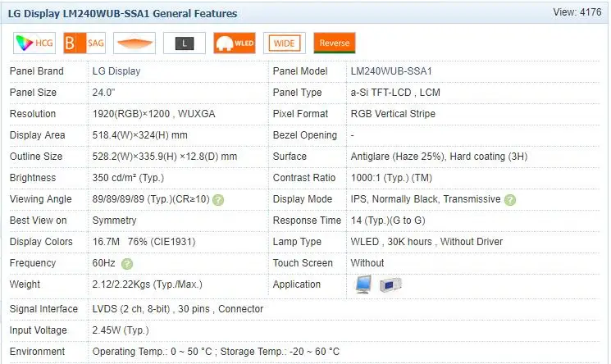Click the 16.7M 76% (CIE1931) colors value

tap(144, 242)
